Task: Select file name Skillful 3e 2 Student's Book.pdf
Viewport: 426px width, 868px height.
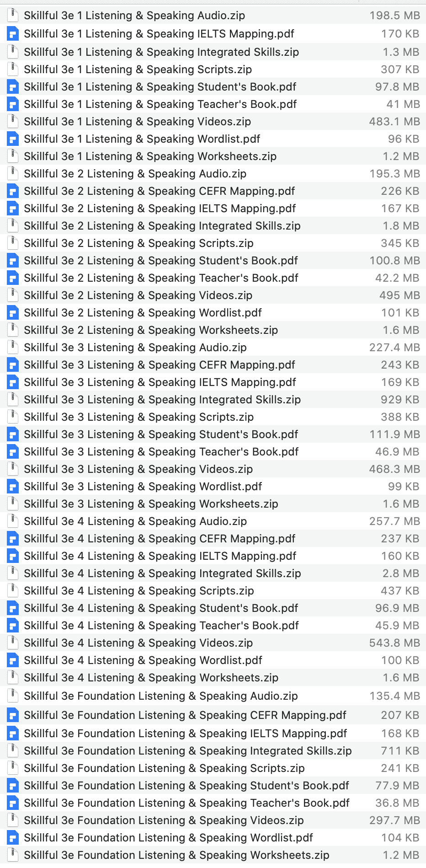Action: [x=161, y=261]
